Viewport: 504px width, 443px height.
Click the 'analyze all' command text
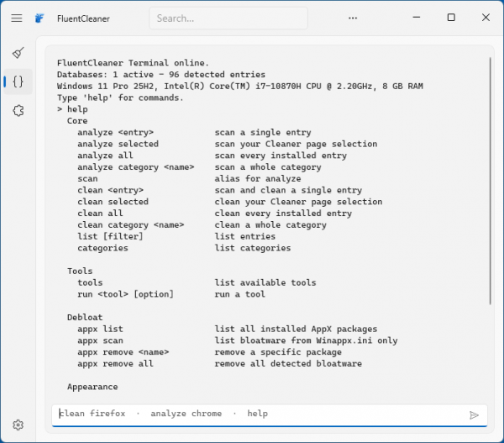pos(105,156)
